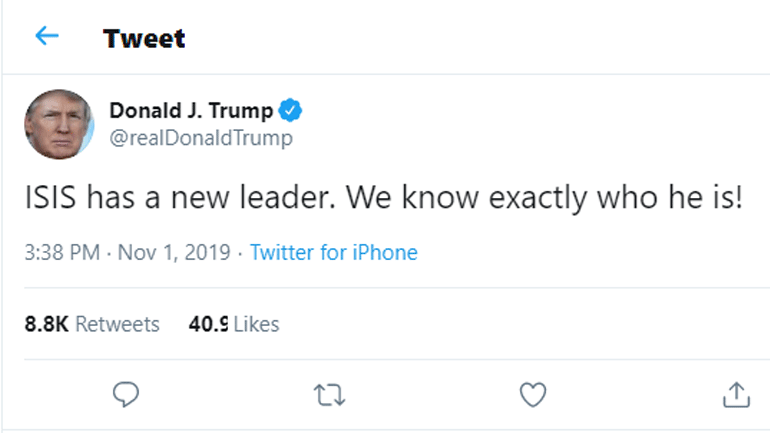Retweet using the arrows icon
Image resolution: width=770 pixels, height=433 pixels.
pyautogui.click(x=329, y=395)
